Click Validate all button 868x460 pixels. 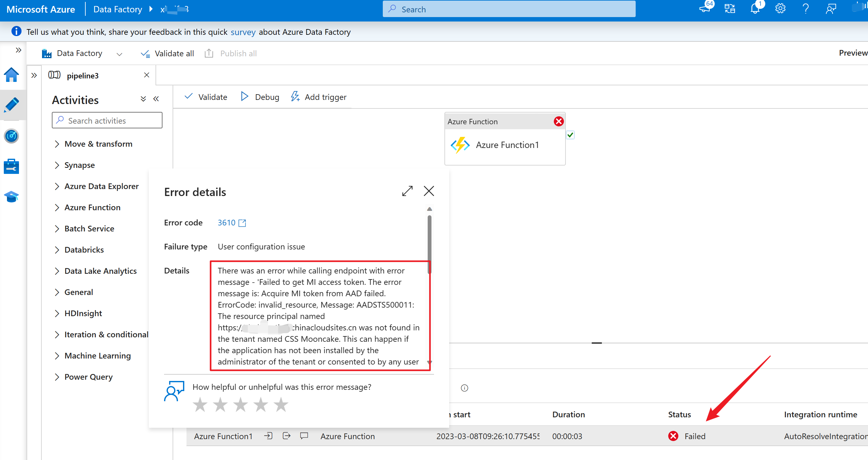pyautogui.click(x=167, y=53)
